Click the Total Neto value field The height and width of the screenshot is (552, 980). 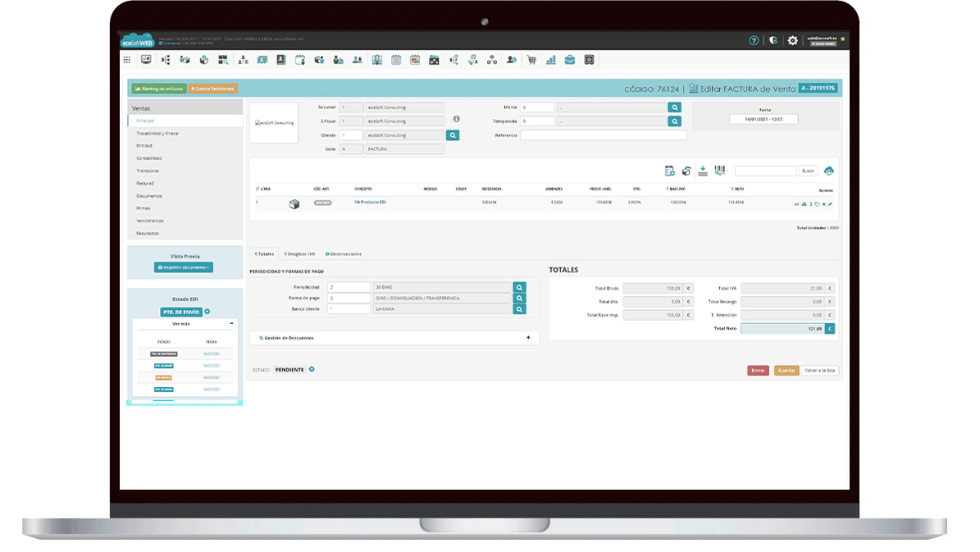(782, 328)
